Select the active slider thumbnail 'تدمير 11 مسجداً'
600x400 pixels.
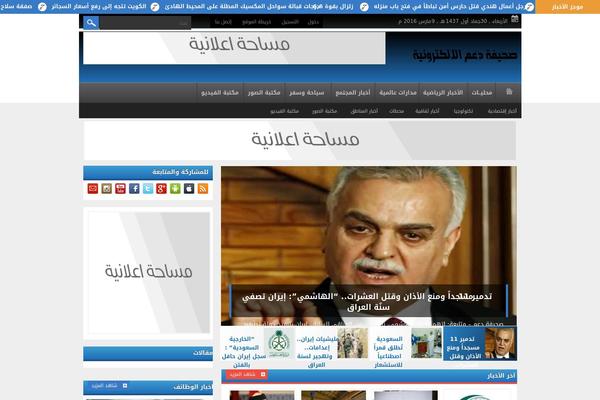tap(480, 344)
